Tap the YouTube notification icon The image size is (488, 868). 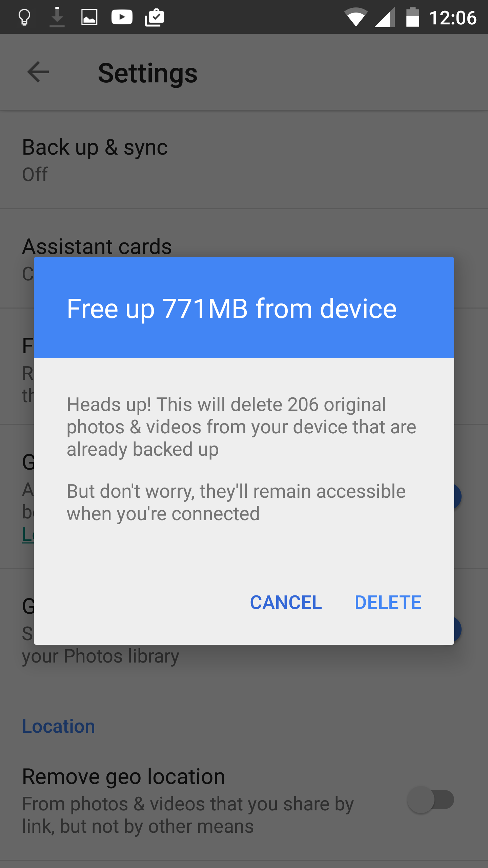122,17
